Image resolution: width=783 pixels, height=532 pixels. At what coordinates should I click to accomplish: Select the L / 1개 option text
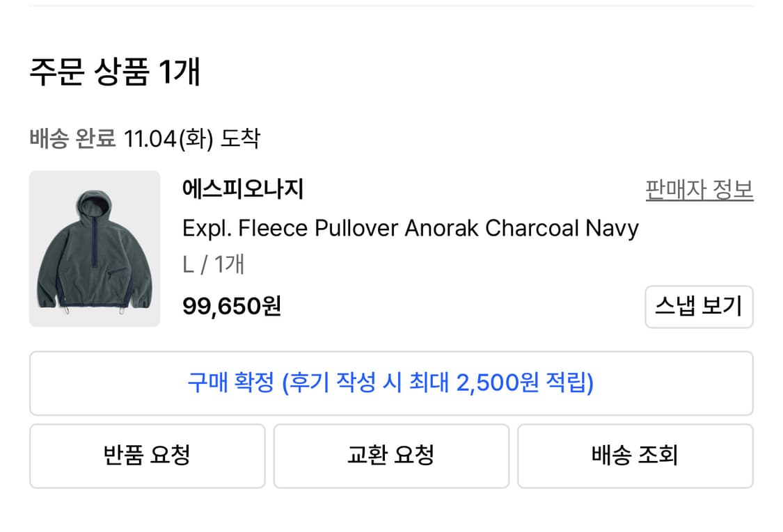point(213,265)
